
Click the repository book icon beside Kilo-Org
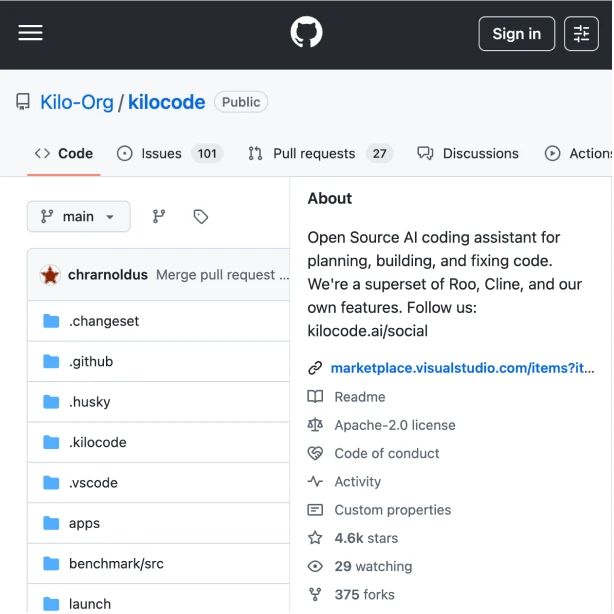click(x=23, y=102)
